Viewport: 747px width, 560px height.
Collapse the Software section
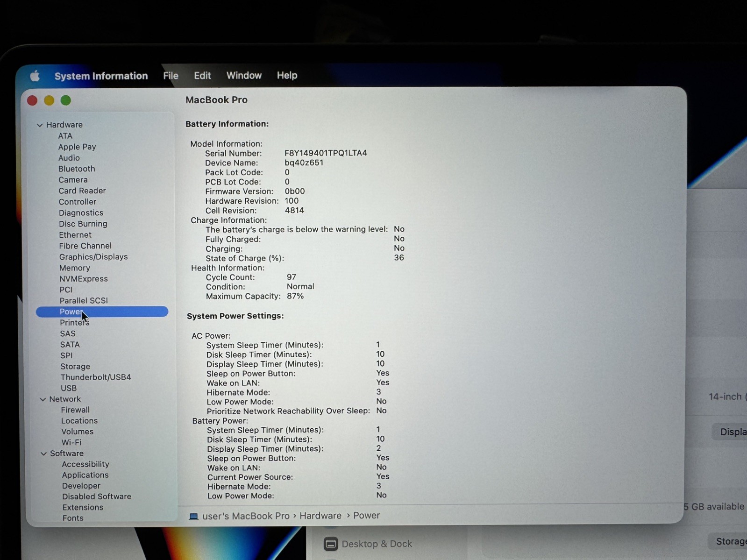point(43,454)
